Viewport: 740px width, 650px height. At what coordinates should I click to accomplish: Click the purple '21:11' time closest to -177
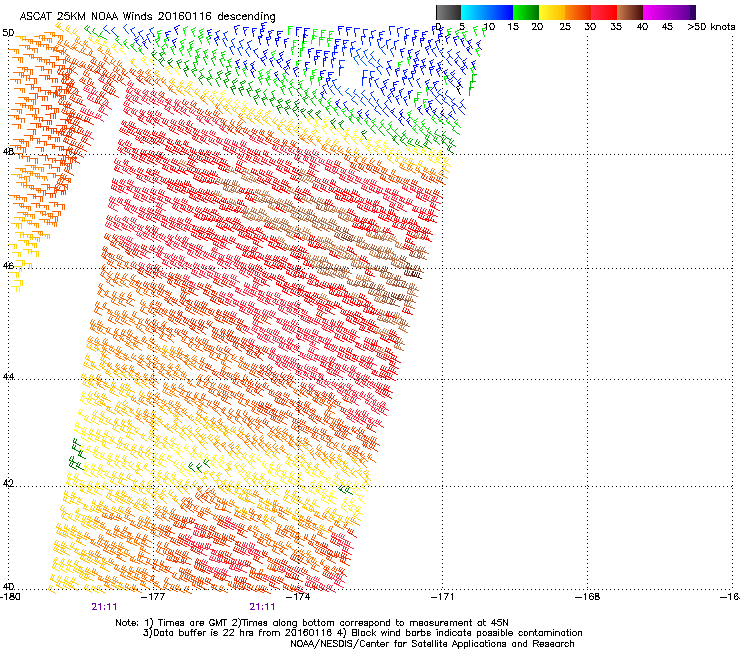pos(104,607)
